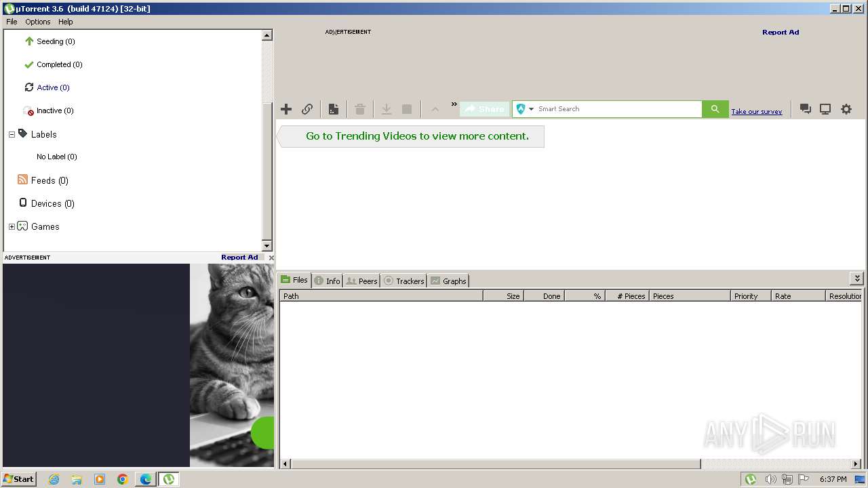Select Games in sidebar
This screenshot has height=488, width=868.
tap(45, 226)
